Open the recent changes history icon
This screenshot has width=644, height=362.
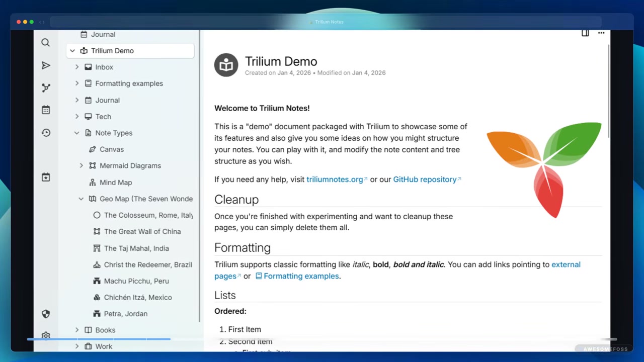[46, 133]
